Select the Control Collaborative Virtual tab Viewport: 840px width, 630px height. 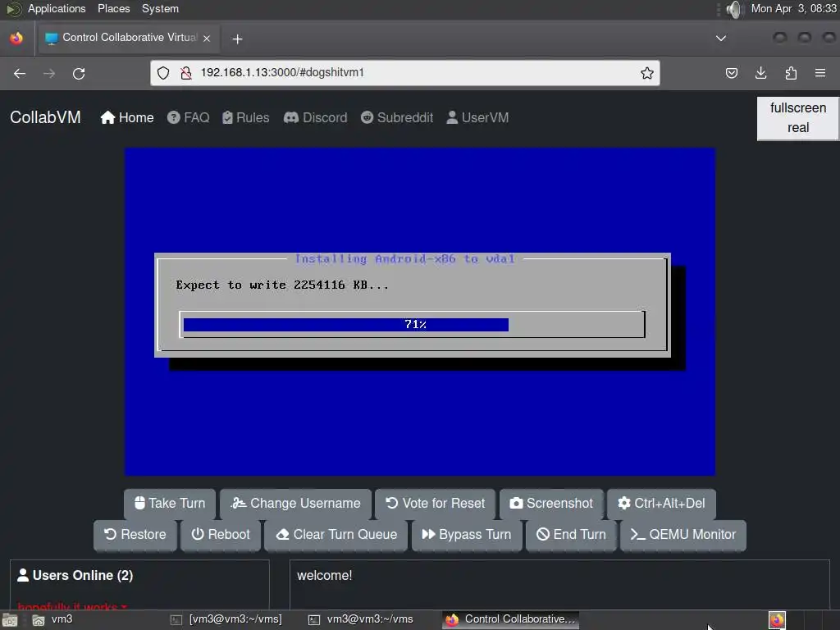pos(127,38)
